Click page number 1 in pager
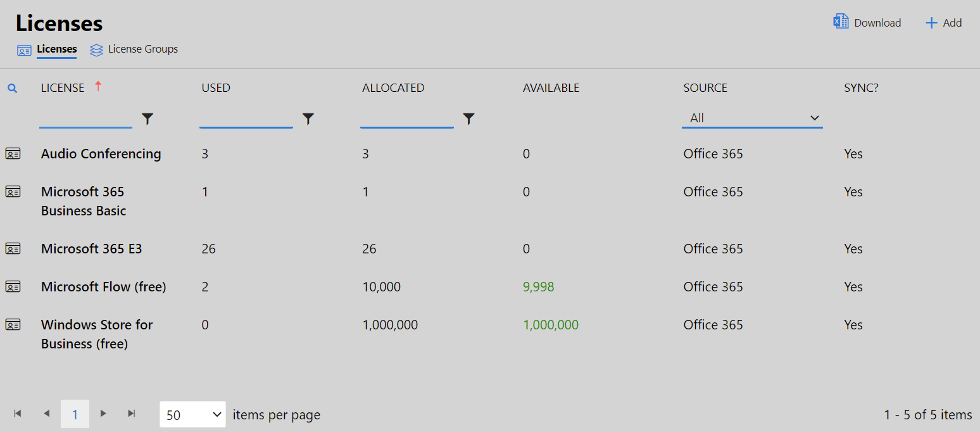The image size is (980, 432). [x=75, y=414]
